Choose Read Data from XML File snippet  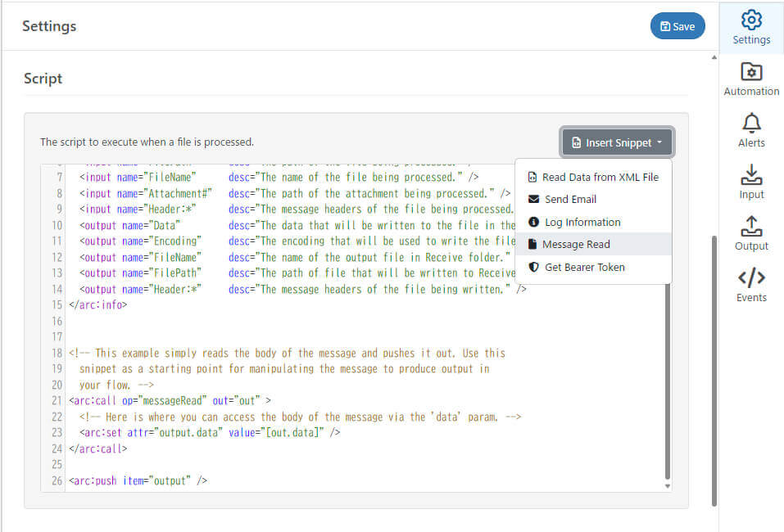pos(600,177)
